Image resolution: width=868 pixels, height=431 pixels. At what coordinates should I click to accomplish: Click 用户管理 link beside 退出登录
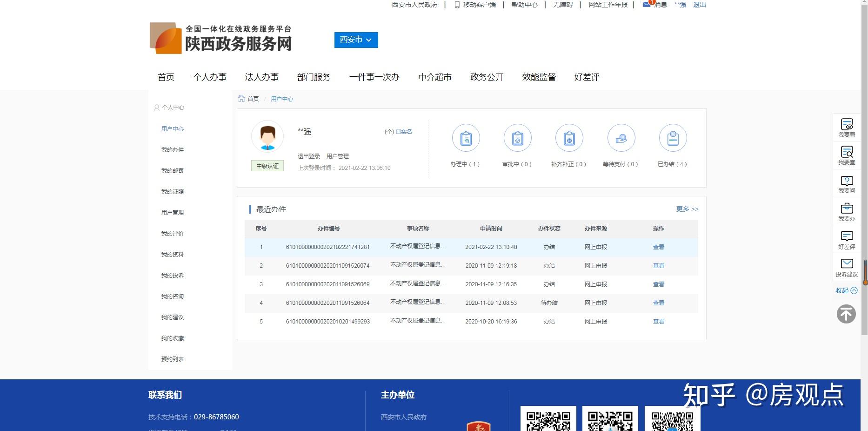pyautogui.click(x=338, y=156)
